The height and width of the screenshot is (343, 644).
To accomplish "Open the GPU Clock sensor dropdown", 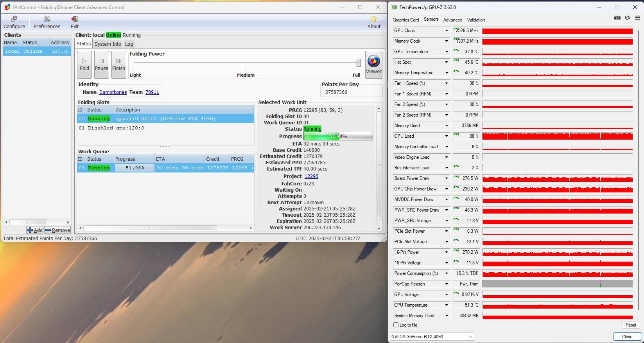I will coord(447,31).
